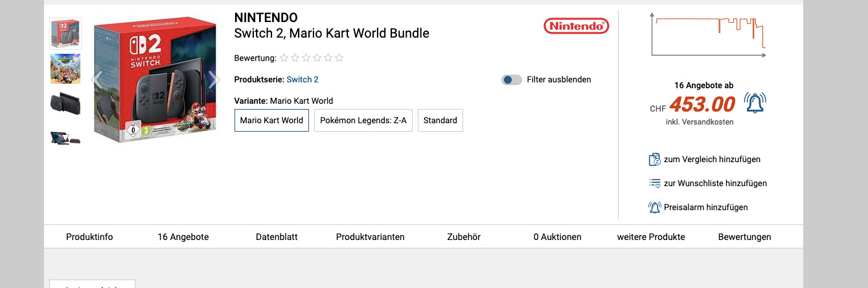Rate product with the first star
The image size is (868, 288).
tap(284, 58)
